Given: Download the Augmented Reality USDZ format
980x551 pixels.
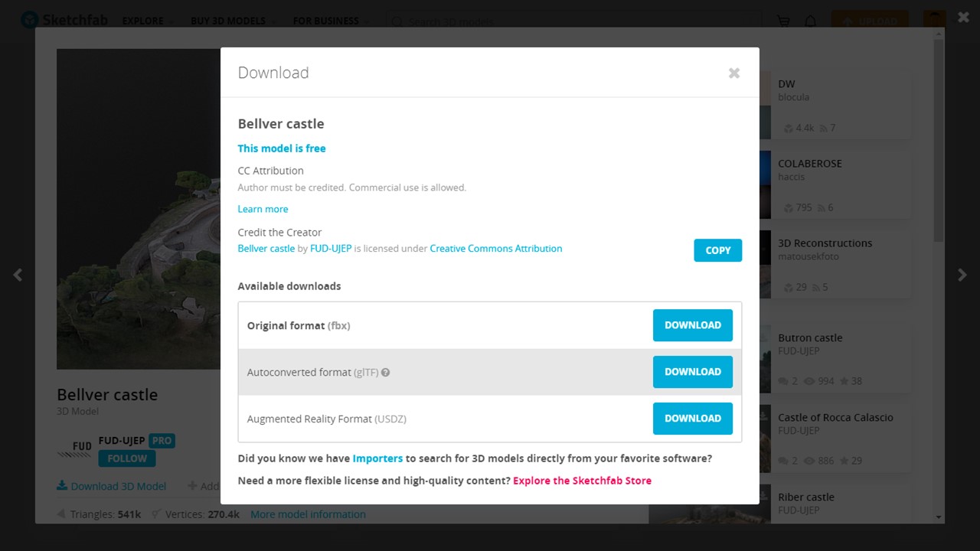Looking at the screenshot, I should click(x=693, y=419).
